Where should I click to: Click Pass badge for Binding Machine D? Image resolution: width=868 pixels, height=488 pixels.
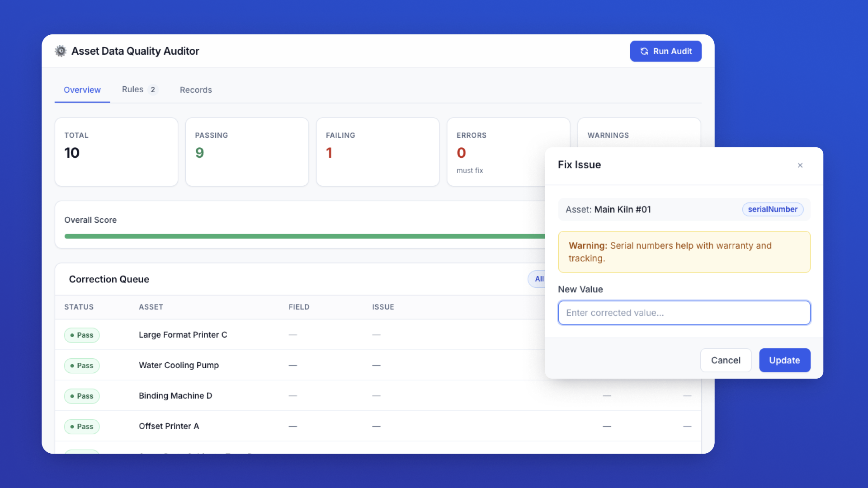pos(82,396)
